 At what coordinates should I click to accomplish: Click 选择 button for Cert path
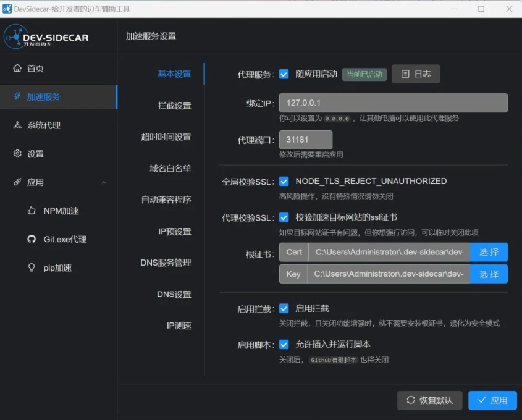489,252
